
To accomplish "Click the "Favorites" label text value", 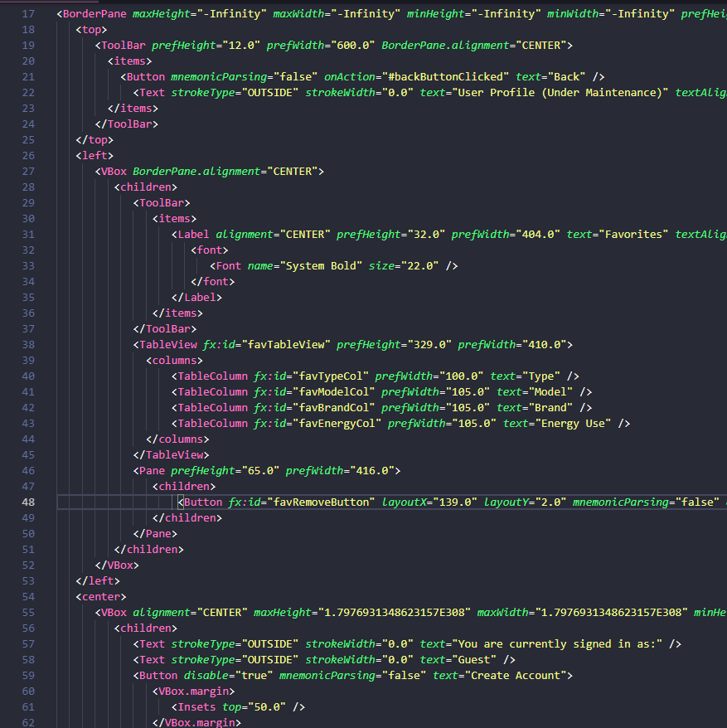I will [x=633, y=235].
